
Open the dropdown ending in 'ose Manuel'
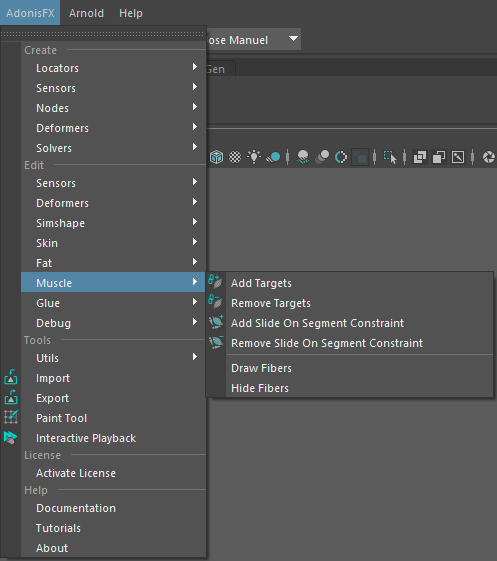click(254, 39)
